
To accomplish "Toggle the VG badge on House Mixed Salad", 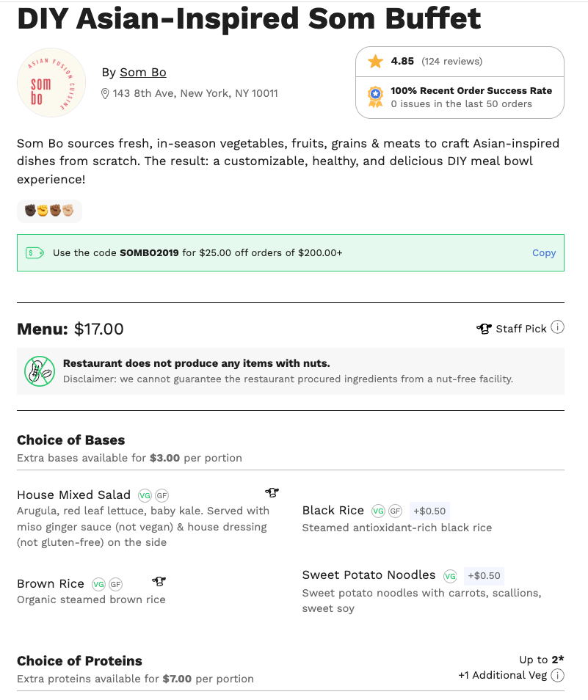I will pyautogui.click(x=145, y=495).
